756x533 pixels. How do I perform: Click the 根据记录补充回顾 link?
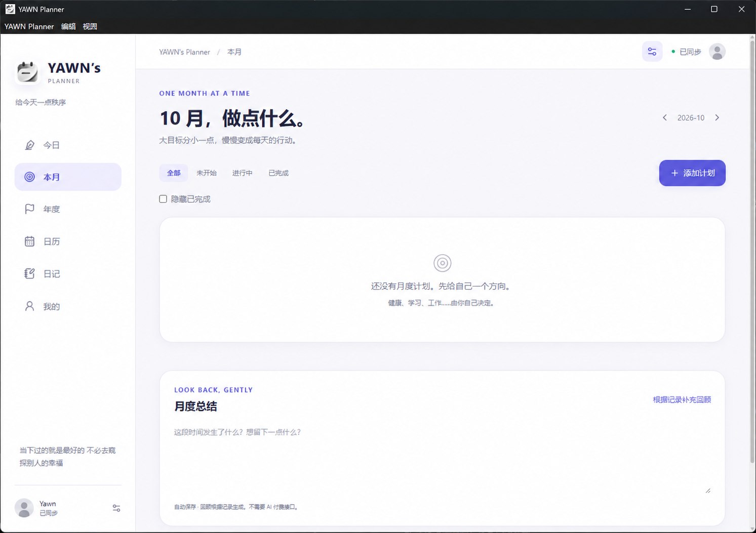point(682,400)
